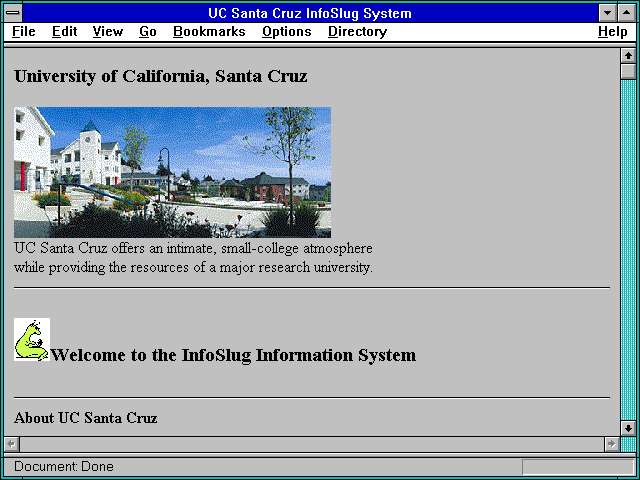
Task: Click the 'major research university' caption line
Action: point(193,268)
